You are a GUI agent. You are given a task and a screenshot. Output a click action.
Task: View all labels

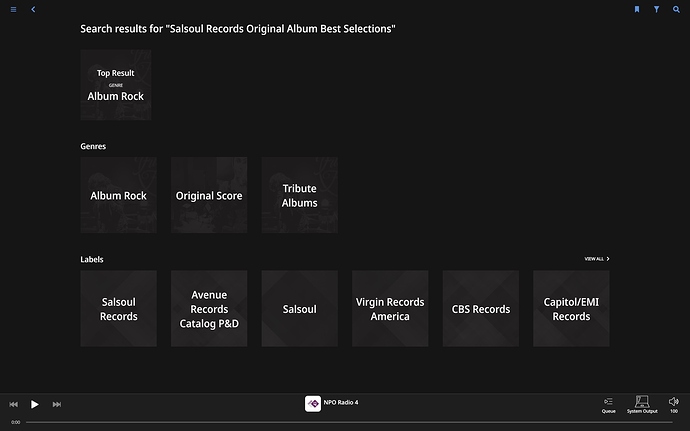pyautogui.click(x=597, y=259)
